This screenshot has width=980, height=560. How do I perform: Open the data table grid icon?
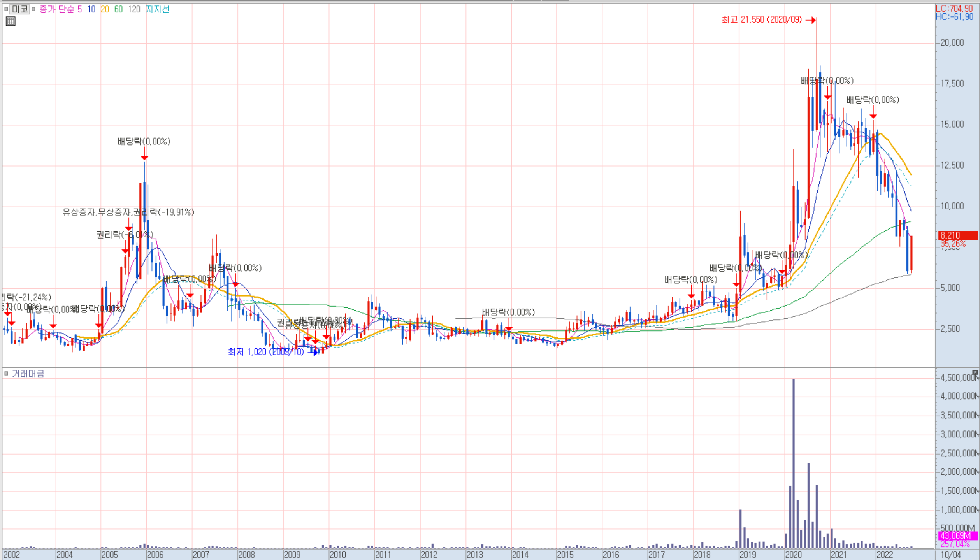coord(11,21)
